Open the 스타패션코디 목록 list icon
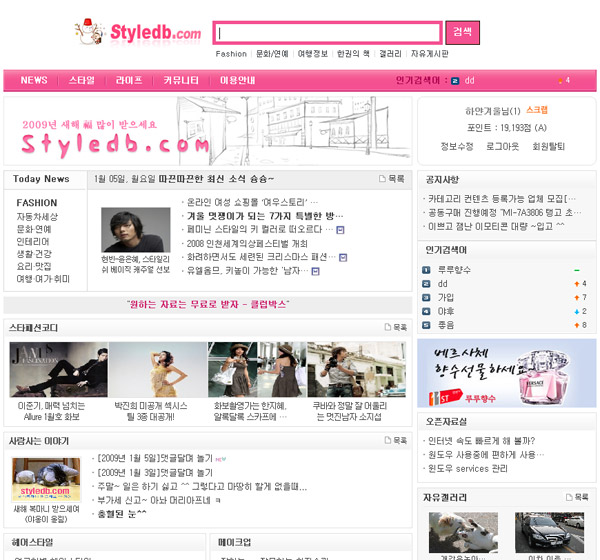The width and height of the screenshot is (600, 560). (394, 327)
